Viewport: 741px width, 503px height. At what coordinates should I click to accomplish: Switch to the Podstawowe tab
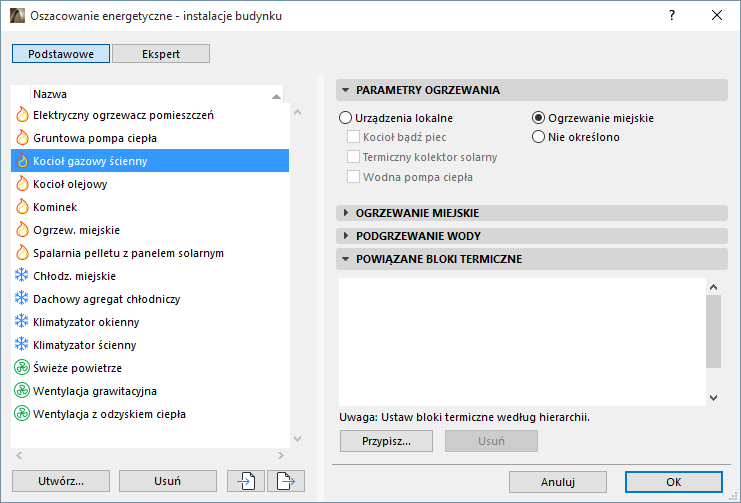pyautogui.click(x=61, y=54)
